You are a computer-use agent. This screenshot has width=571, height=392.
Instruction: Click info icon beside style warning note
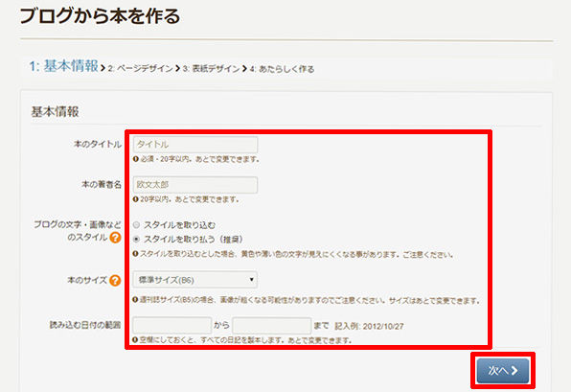tap(135, 254)
